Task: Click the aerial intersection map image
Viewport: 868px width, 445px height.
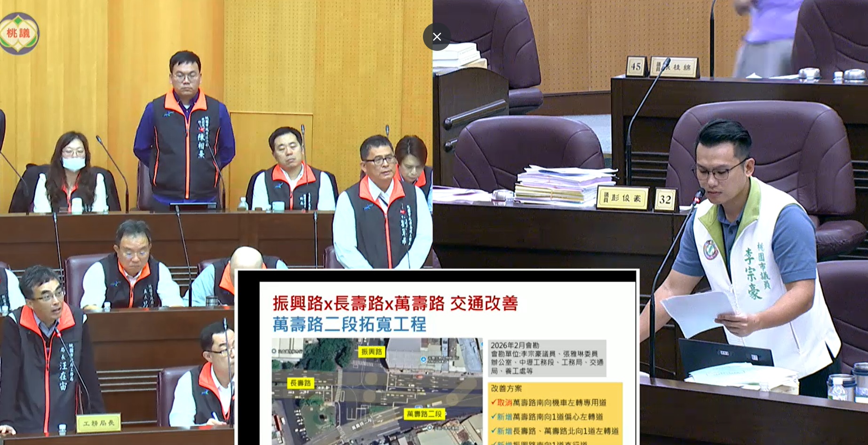Action: pyautogui.click(x=376, y=391)
